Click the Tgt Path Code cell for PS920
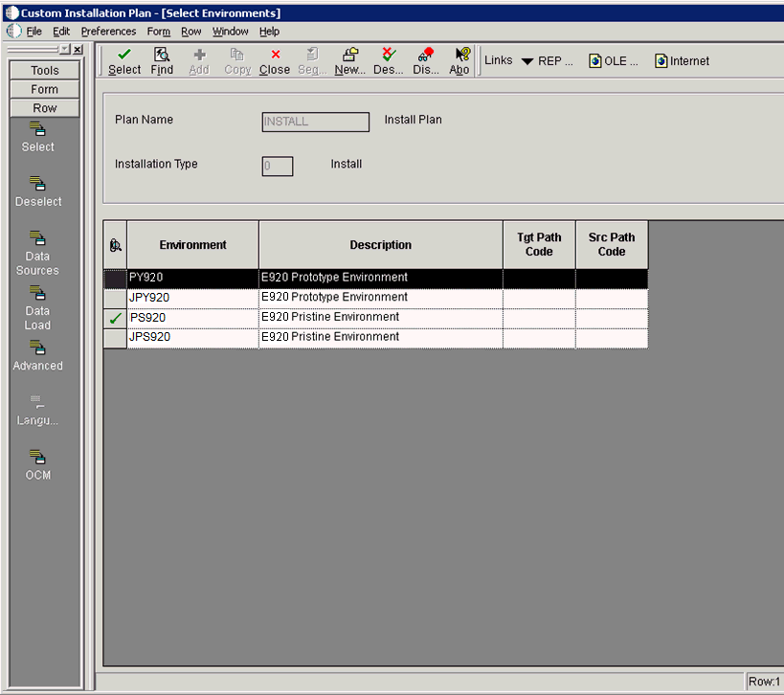This screenshot has height=695, width=784. coord(539,318)
